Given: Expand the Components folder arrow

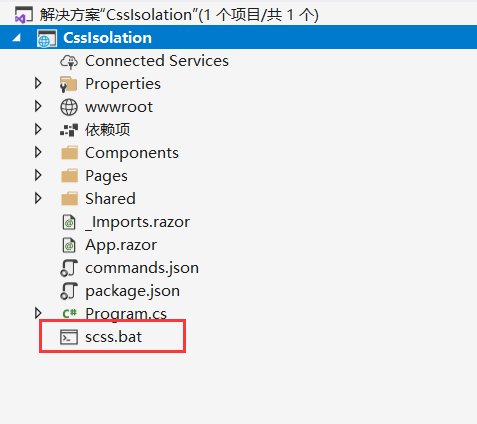Looking at the screenshot, I should pos(38,152).
